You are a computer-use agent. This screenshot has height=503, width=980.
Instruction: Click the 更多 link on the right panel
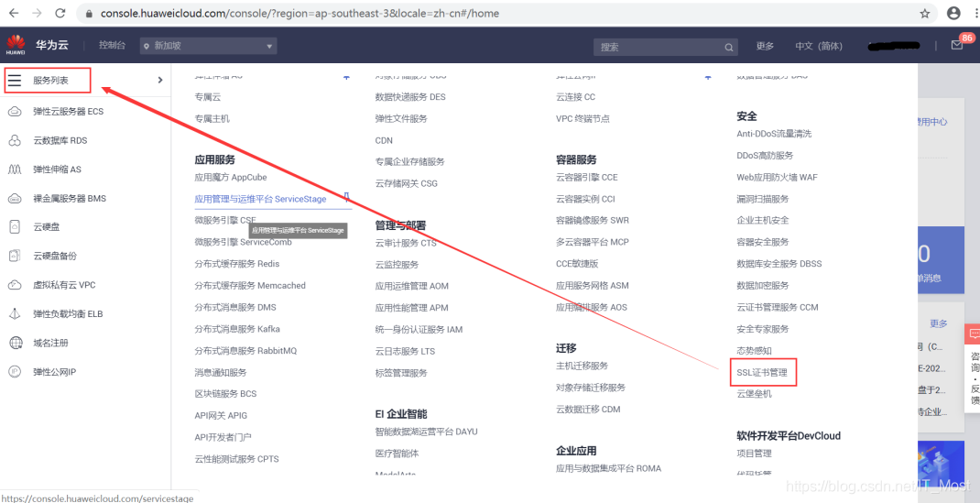pyautogui.click(x=938, y=323)
